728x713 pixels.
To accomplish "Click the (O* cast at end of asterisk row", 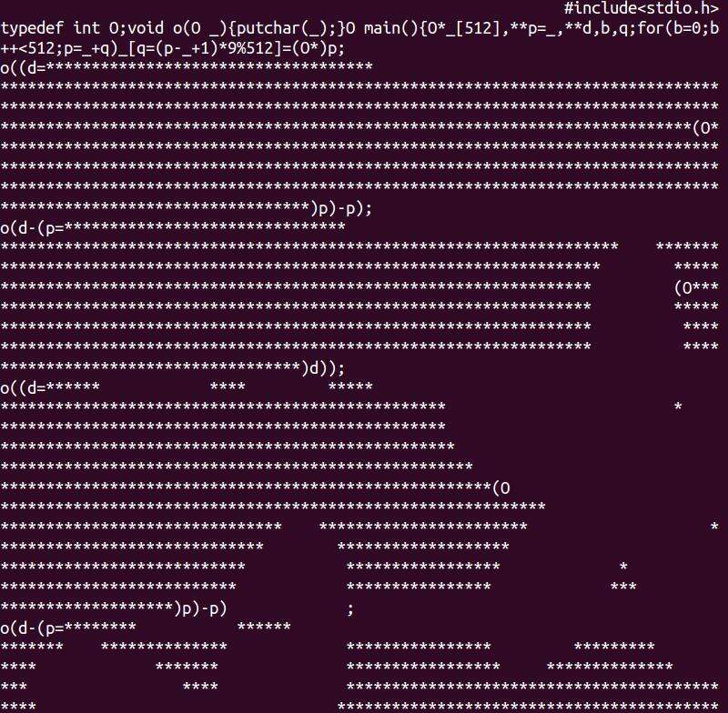I will tap(705, 127).
